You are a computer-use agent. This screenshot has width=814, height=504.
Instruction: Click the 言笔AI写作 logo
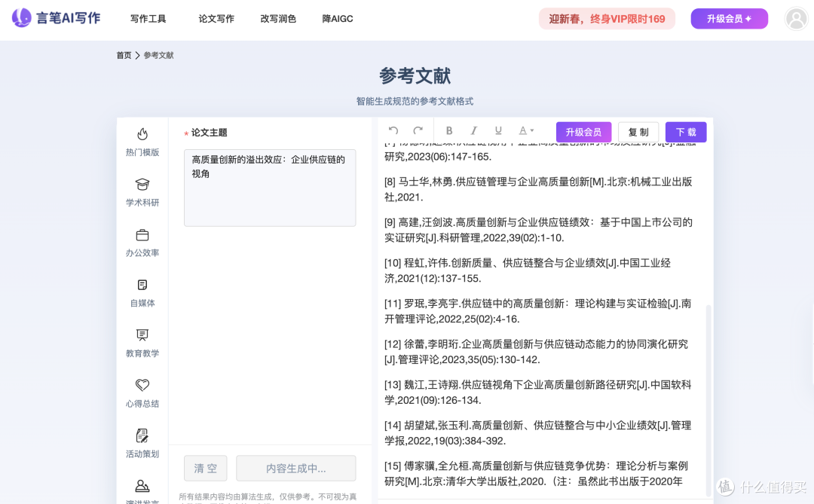pyautogui.click(x=56, y=18)
